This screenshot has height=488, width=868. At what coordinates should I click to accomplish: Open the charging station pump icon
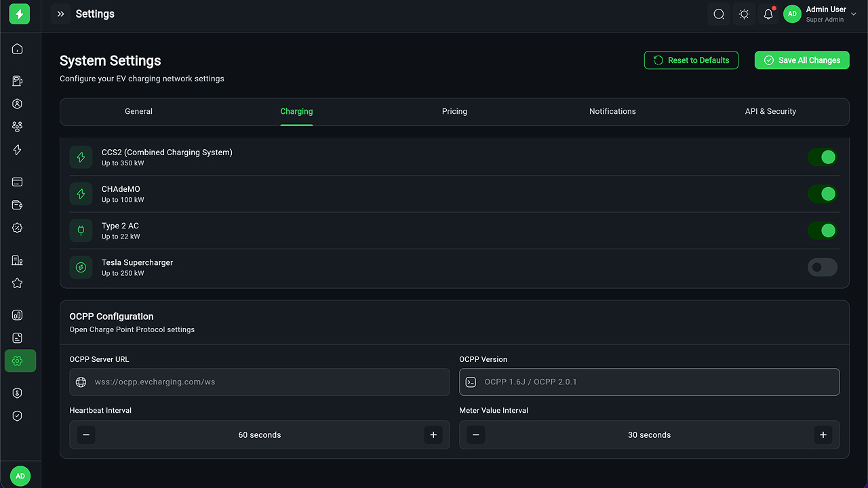click(x=18, y=81)
